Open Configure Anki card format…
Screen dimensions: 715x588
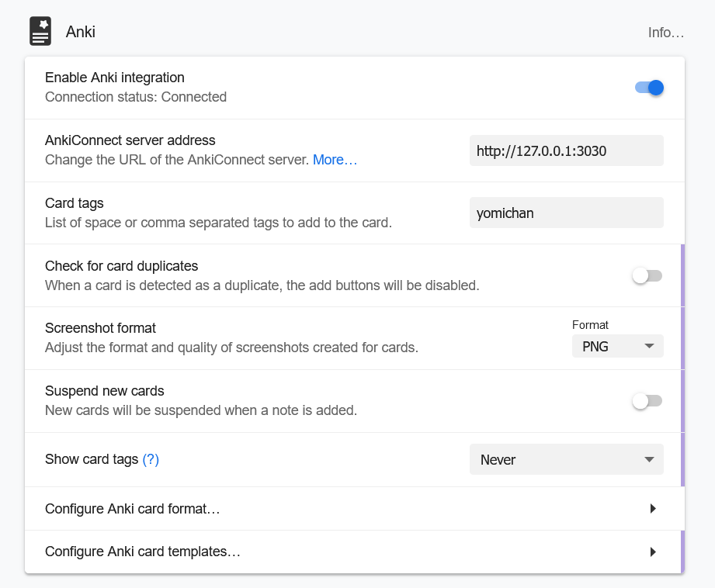pyautogui.click(x=133, y=509)
